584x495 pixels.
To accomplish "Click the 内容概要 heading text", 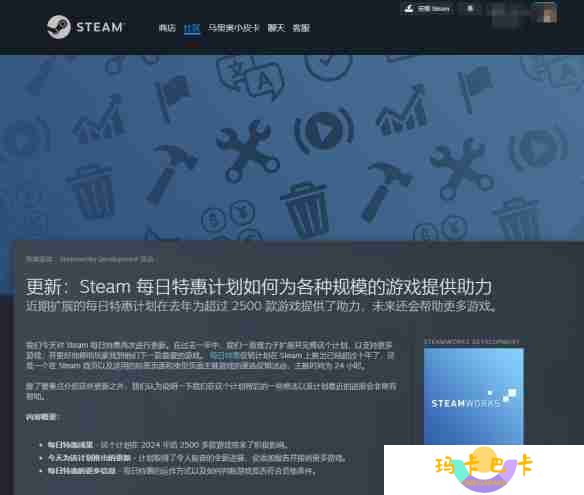I will pyautogui.click(x=42, y=417).
